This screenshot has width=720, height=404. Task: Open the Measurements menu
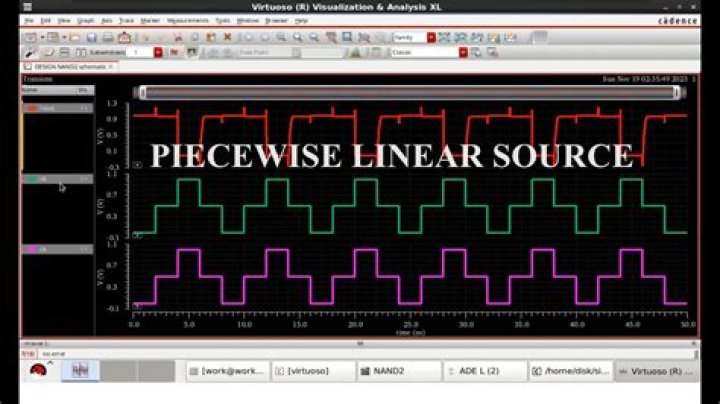click(x=188, y=20)
